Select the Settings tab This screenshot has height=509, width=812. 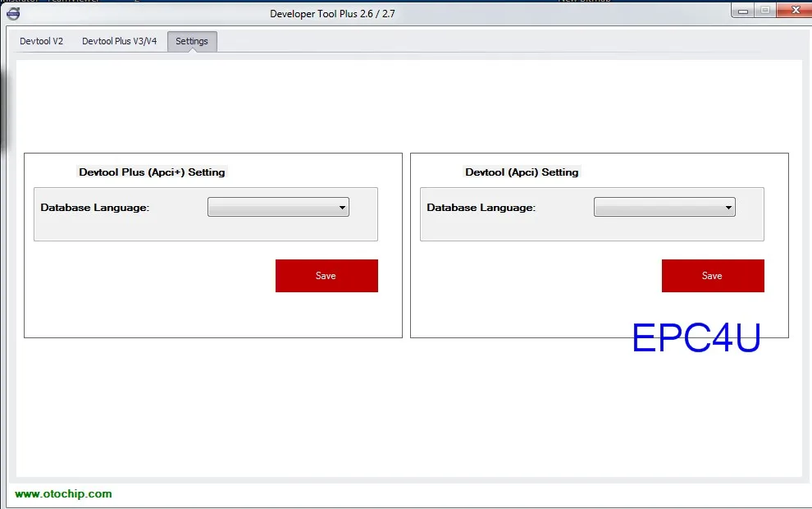coord(192,41)
